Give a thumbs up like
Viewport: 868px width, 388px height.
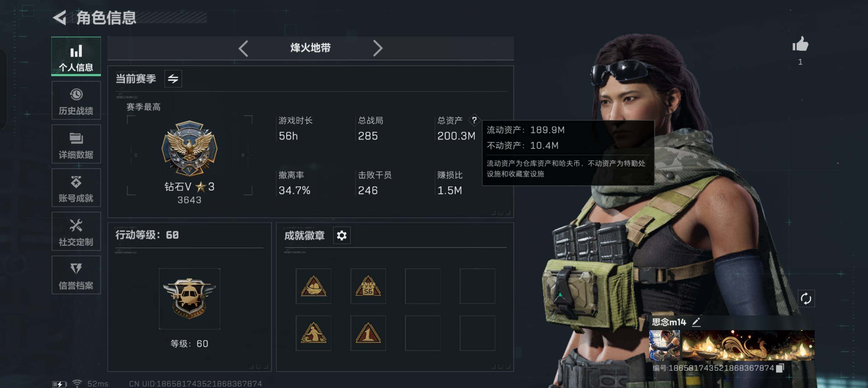click(800, 44)
